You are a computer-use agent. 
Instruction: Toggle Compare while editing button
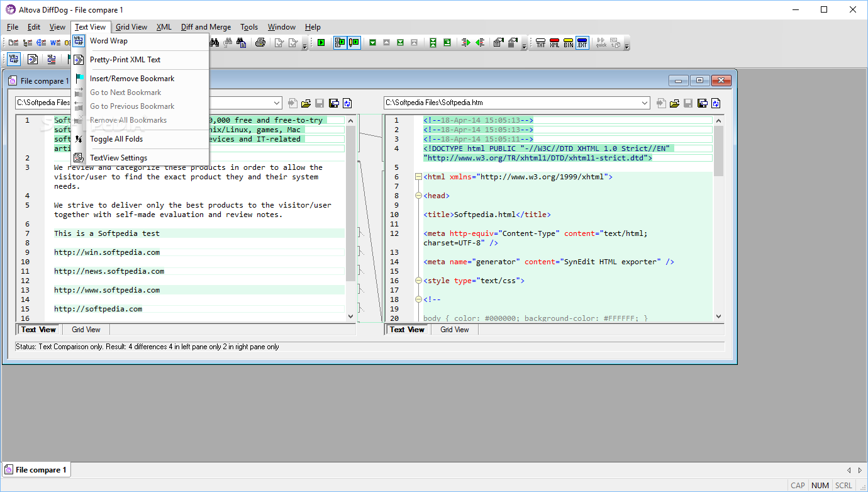pos(354,43)
